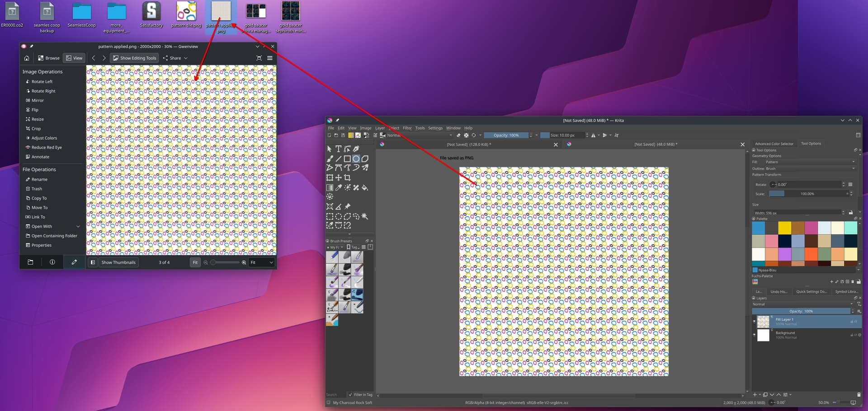Select the Gradient tool in Krita toolbox
This screenshot has width=868, height=411.
330,187
